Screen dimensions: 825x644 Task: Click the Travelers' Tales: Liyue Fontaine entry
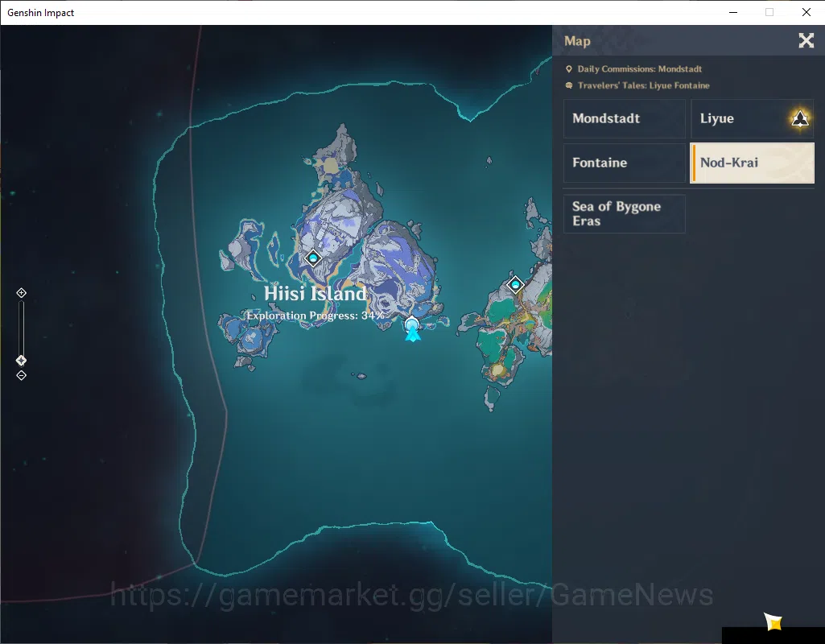(643, 85)
